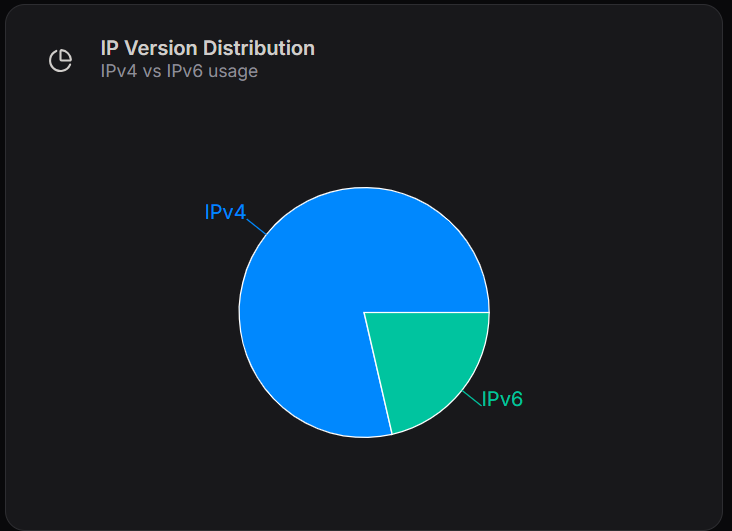
Task: Click IPv4 text in the gray subtitle
Action: (x=119, y=71)
